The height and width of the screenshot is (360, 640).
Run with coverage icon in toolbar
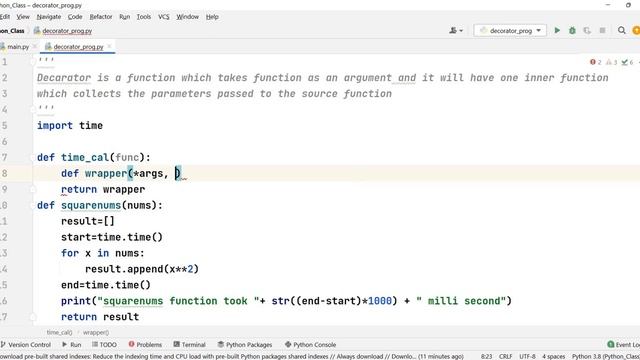[x=587, y=31]
